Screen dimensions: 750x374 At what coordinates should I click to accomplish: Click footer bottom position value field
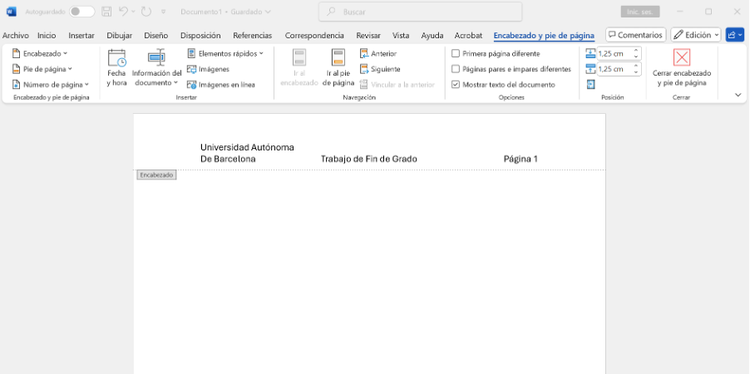pos(614,69)
